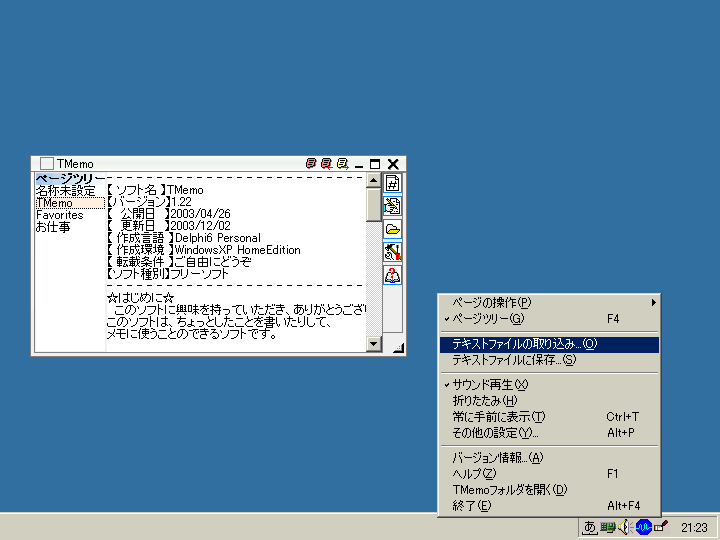Toggle 常に手前に表示 menu option

click(x=550, y=416)
